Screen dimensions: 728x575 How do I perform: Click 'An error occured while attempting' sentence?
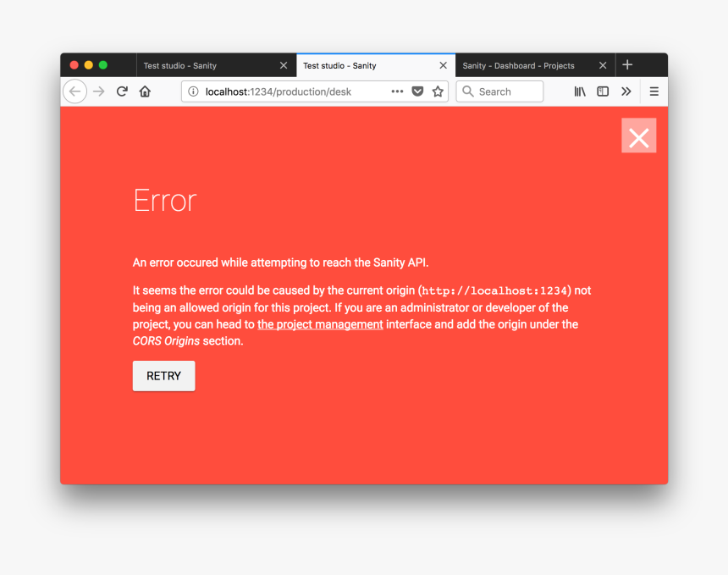click(x=280, y=263)
